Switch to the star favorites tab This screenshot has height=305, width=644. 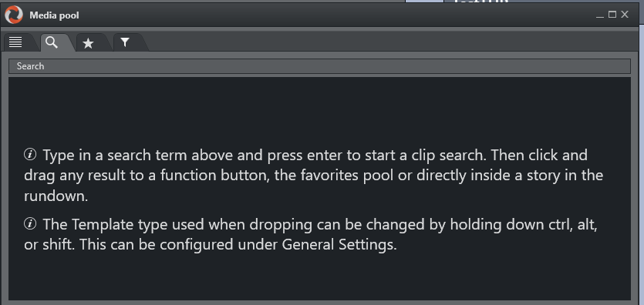(x=88, y=42)
